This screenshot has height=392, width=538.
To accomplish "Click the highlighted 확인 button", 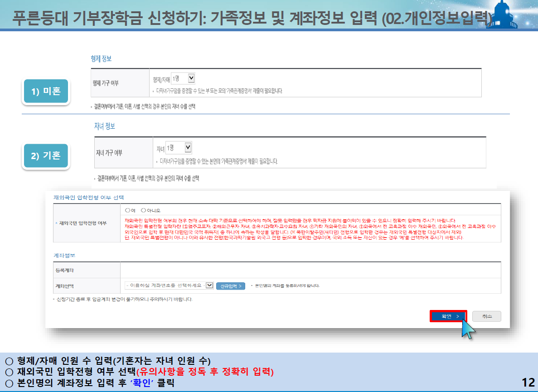I will [x=448, y=316].
